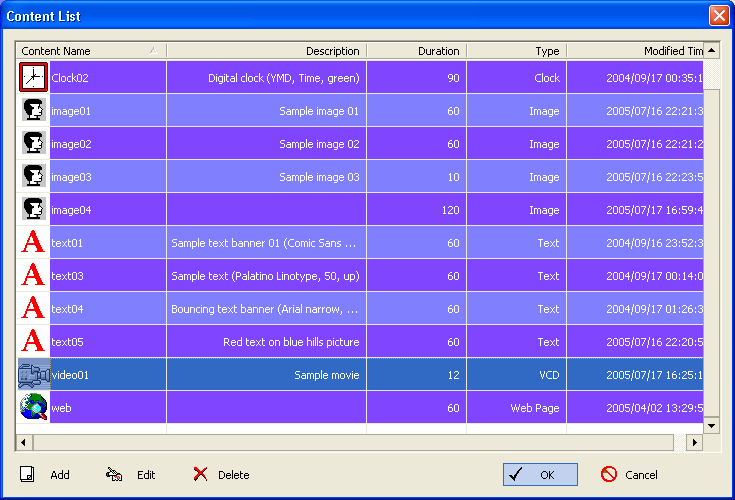Delete the selected content item
The height and width of the screenshot is (500, 735).
[x=221, y=475]
